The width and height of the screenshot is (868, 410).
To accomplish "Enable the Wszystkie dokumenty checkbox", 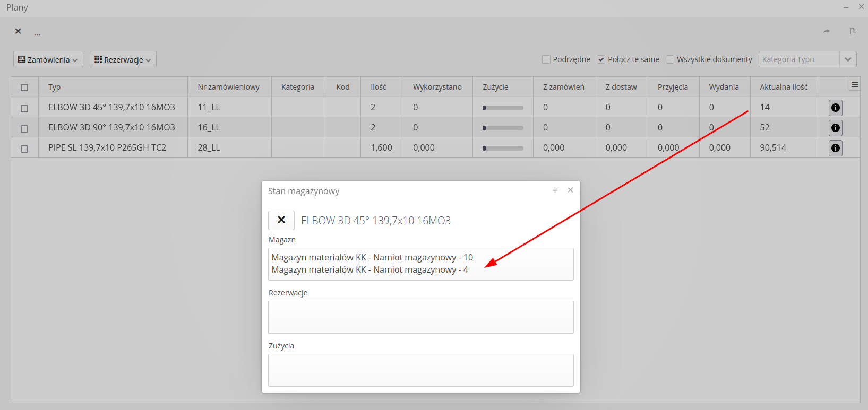I will [x=670, y=59].
